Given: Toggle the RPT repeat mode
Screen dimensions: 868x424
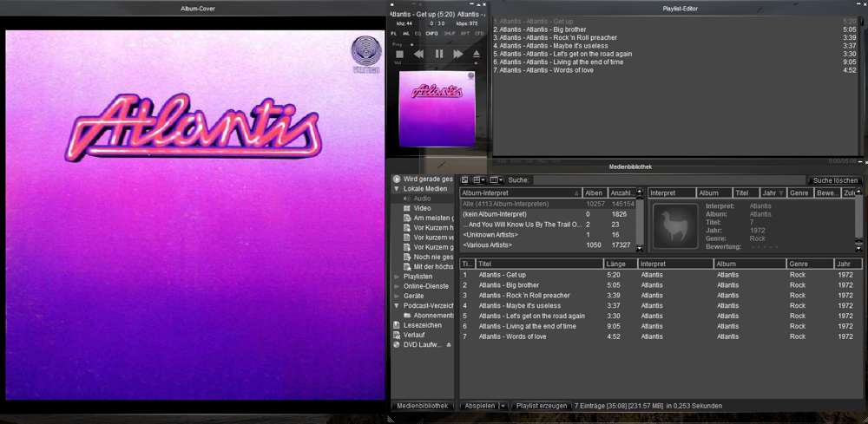Looking at the screenshot, I should point(464,33).
